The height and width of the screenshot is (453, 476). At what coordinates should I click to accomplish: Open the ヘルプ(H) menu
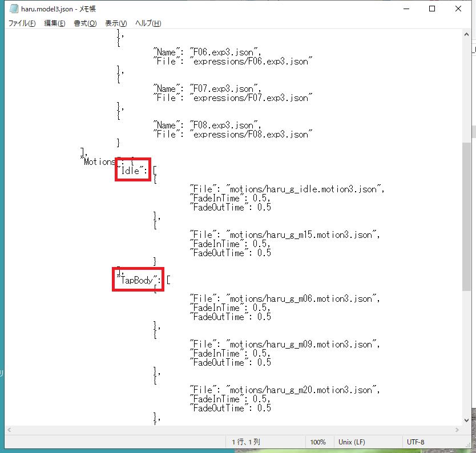point(148,23)
